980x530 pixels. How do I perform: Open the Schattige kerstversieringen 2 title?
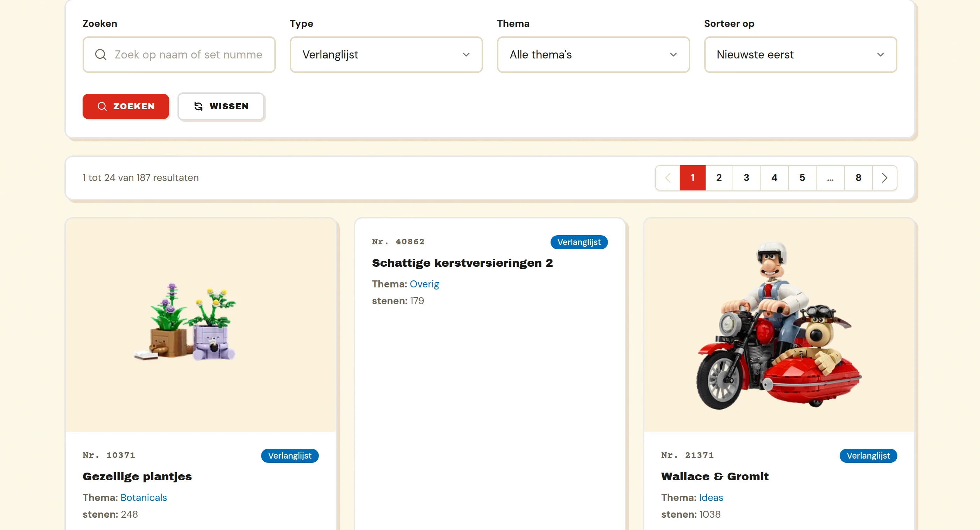pos(462,263)
